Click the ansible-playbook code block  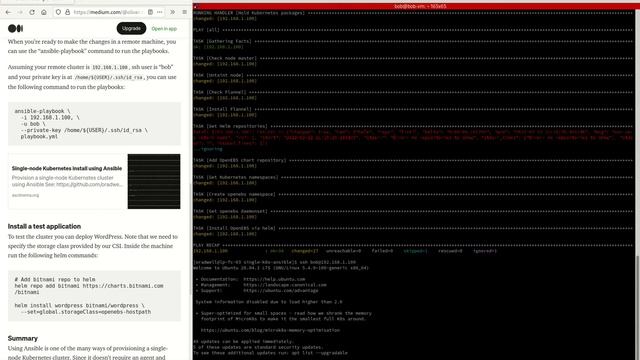[x=94, y=124]
